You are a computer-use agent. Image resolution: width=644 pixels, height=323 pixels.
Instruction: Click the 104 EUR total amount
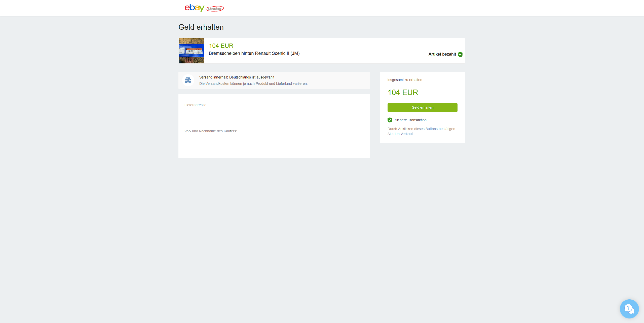pyautogui.click(x=403, y=92)
